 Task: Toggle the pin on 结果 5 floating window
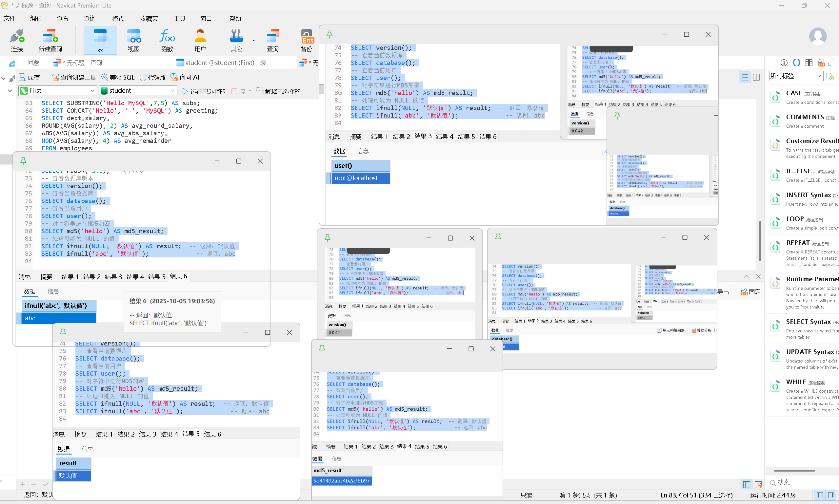[63, 332]
